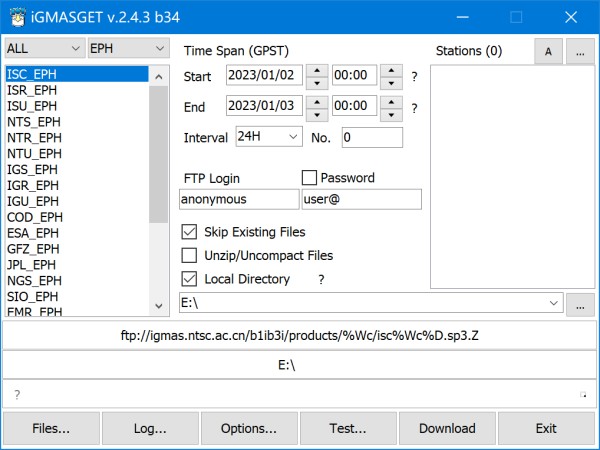
Task: Open station list browse '...' button
Action: (x=580, y=50)
